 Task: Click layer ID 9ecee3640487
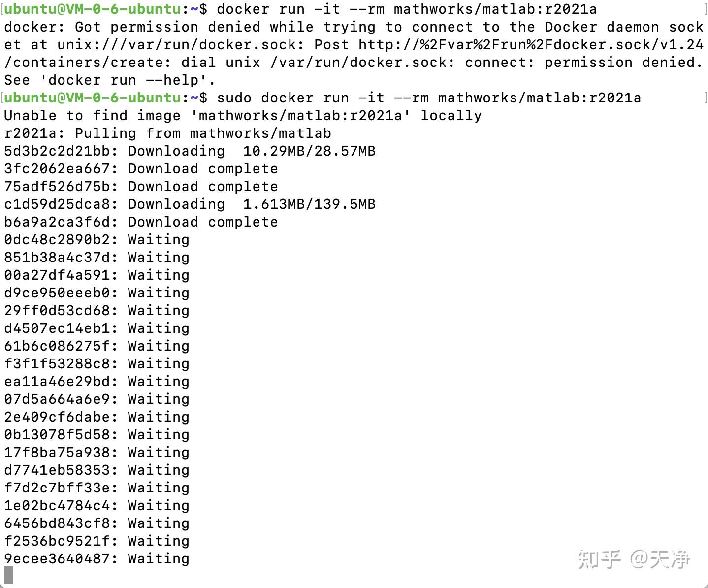click(x=57, y=559)
